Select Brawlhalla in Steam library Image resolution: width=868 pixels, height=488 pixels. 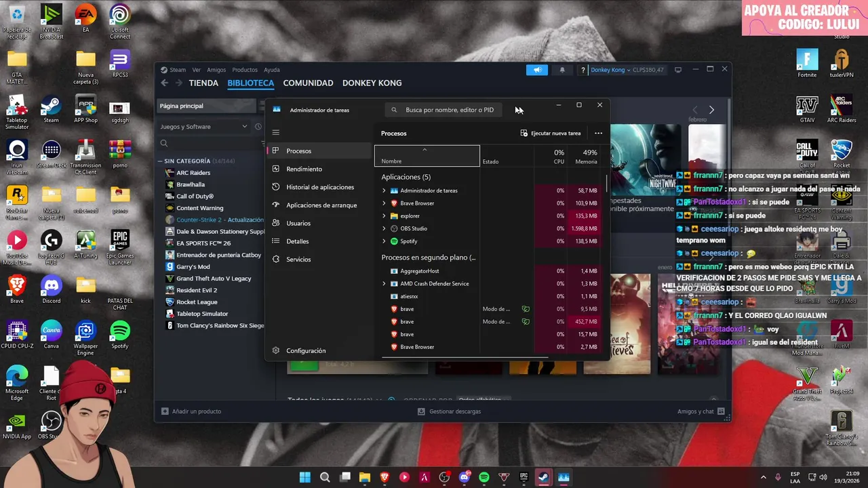tap(190, 184)
